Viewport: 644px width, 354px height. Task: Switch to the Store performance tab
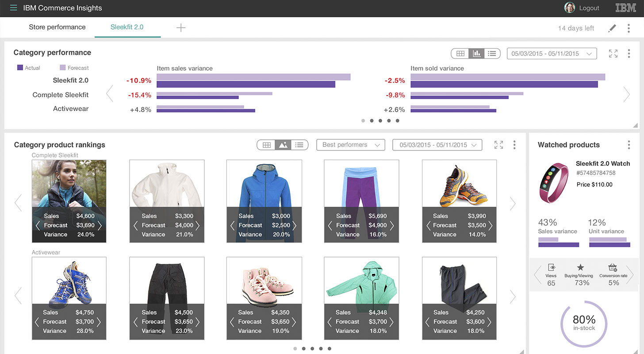[57, 27]
